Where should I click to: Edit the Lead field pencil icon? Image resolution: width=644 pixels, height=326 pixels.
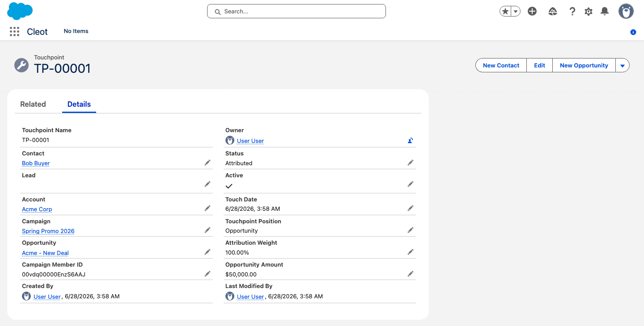(208, 184)
